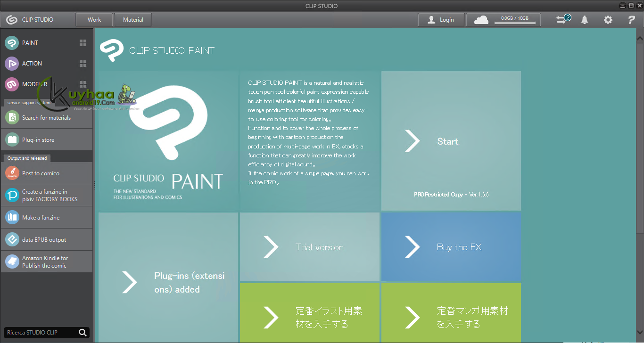The height and width of the screenshot is (343, 644).
Task: Click the search magnifier icon
Action: pos(83,333)
